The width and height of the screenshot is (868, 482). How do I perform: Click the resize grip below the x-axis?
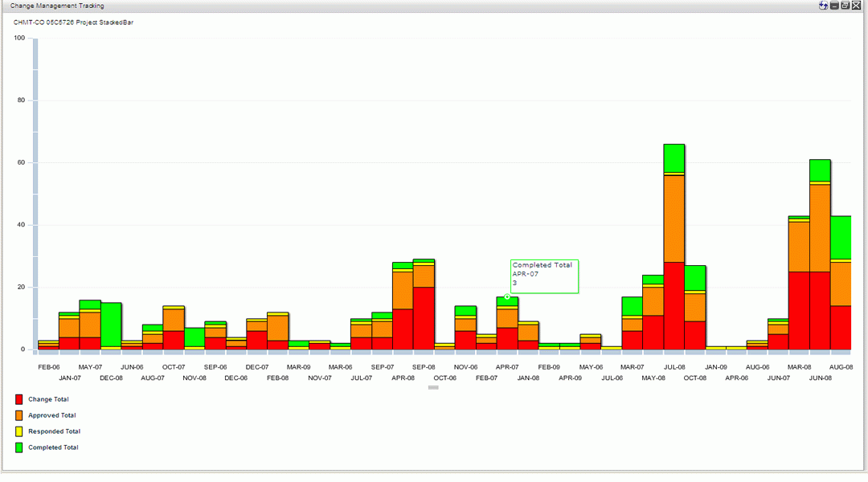(433, 387)
